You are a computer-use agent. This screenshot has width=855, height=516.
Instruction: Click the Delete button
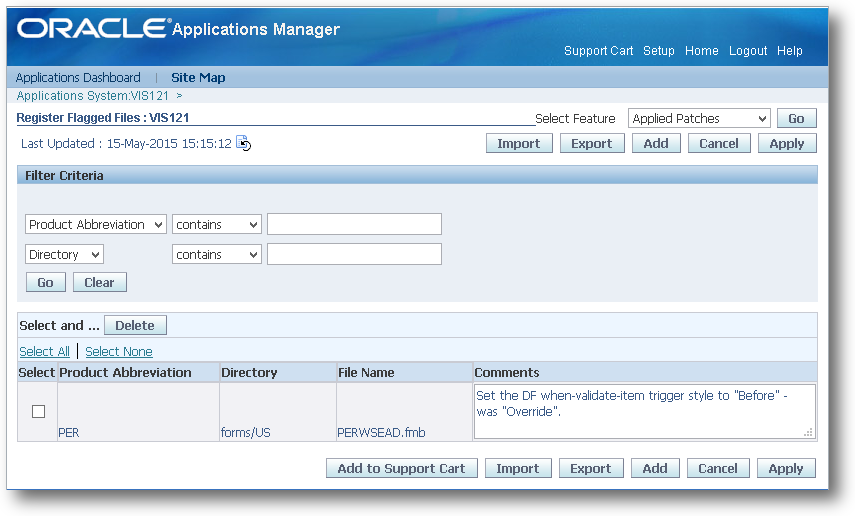[x=135, y=325]
